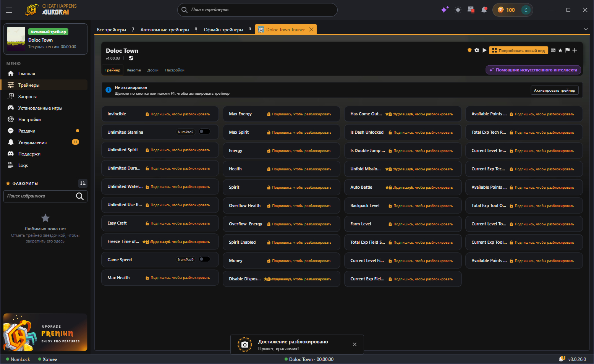
Task: Open trainer settings gear in header
Action: click(477, 50)
